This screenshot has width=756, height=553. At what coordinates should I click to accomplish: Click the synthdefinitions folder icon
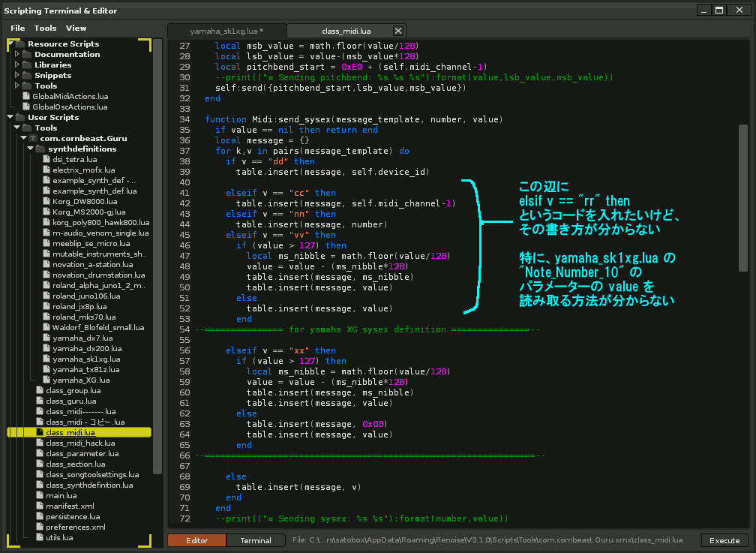coord(40,149)
